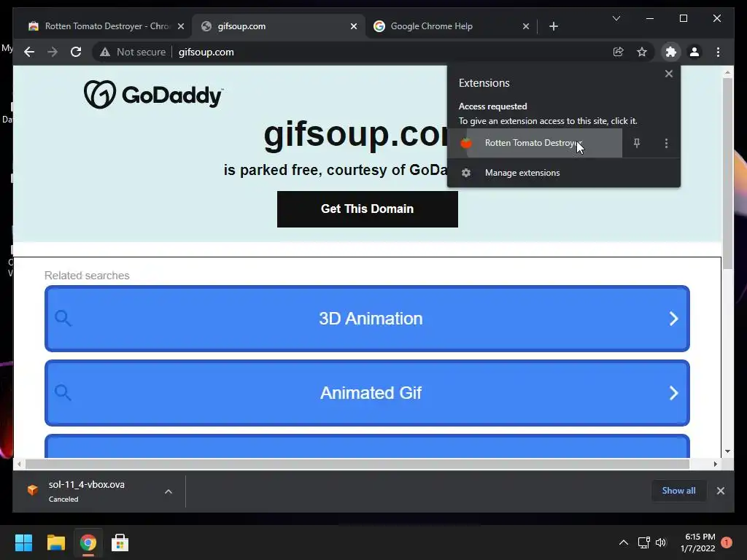Click scroll down arrow of page scrollbar
The height and width of the screenshot is (560, 747).
[727, 451]
